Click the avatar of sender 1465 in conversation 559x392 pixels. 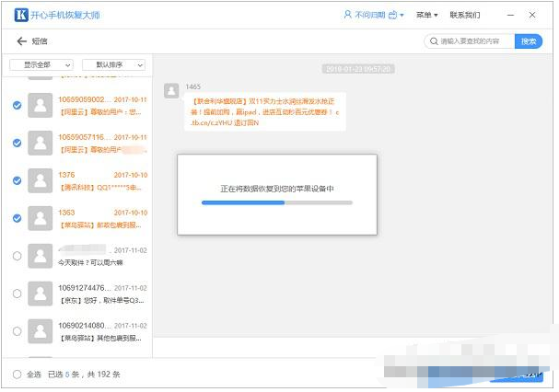point(170,89)
